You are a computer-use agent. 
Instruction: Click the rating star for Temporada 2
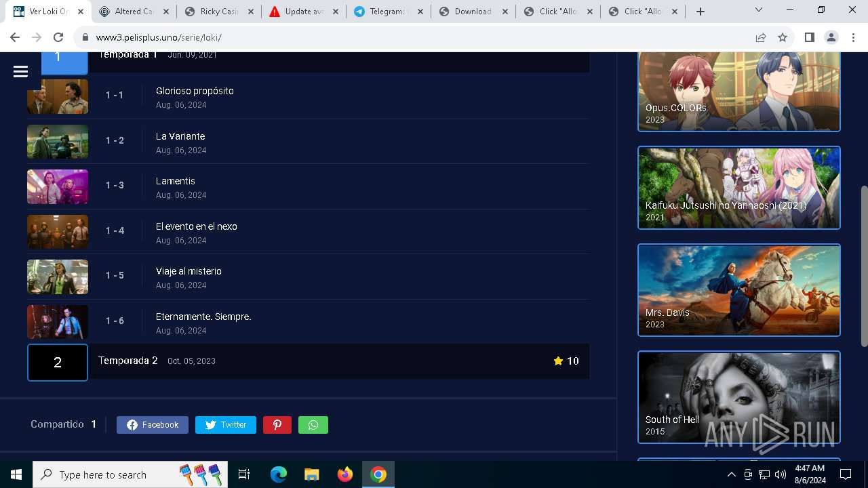pyautogui.click(x=558, y=361)
